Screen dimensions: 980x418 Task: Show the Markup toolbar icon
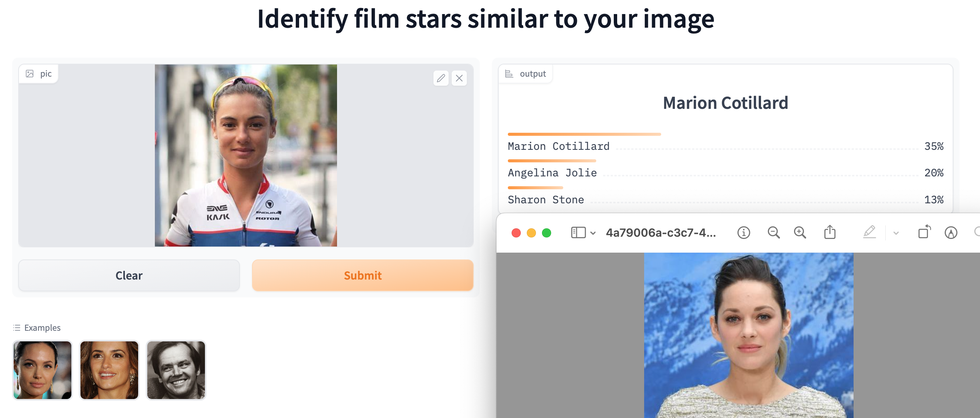pos(951,233)
